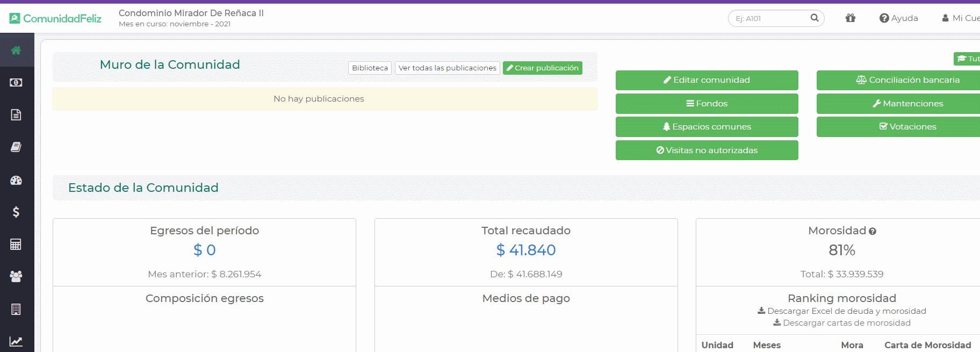Open the Fondos button
The width and height of the screenshot is (980, 352).
tap(707, 104)
